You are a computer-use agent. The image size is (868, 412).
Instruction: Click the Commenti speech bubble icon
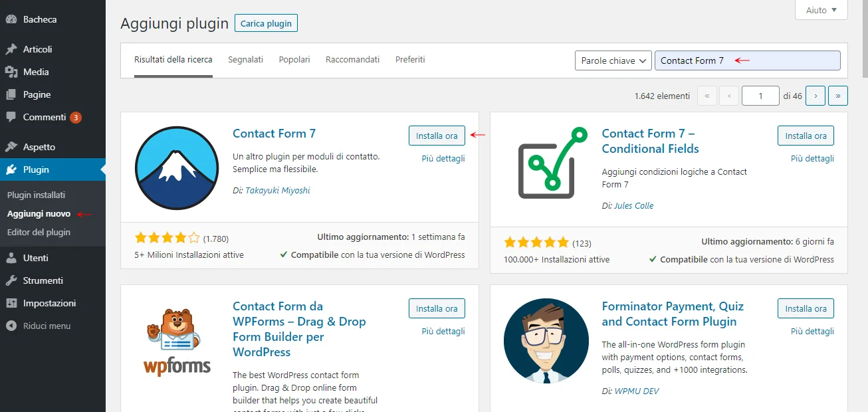[x=11, y=117]
